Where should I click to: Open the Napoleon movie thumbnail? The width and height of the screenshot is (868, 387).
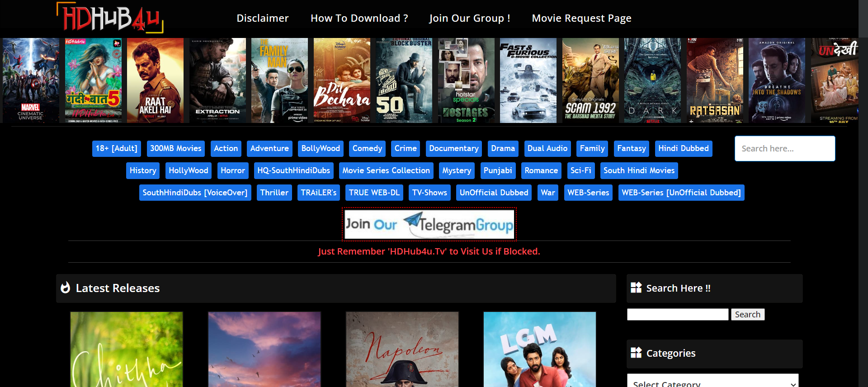point(402,349)
